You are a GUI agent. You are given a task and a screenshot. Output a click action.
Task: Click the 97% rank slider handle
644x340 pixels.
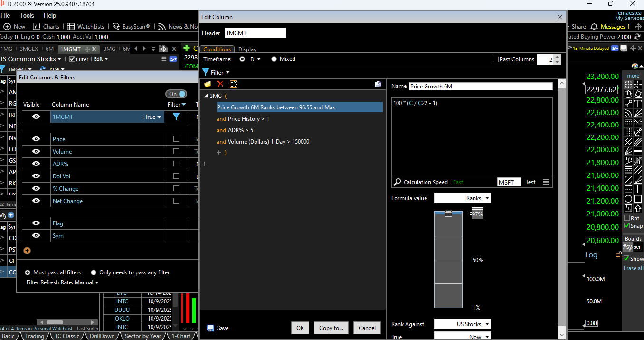(448, 214)
